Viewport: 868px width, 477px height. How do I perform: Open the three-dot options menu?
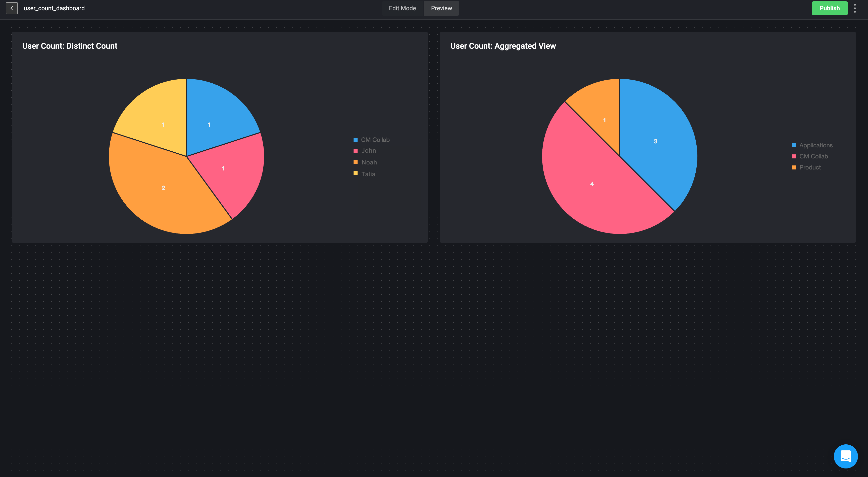click(x=855, y=8)
